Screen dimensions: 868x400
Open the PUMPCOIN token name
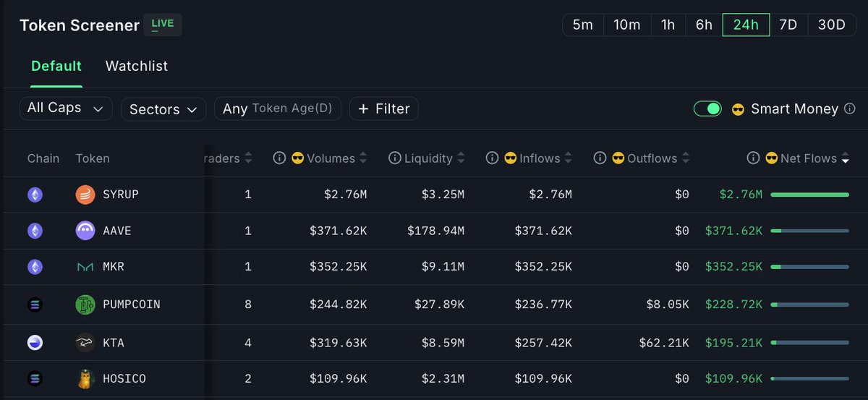click(x=132, y=305)
